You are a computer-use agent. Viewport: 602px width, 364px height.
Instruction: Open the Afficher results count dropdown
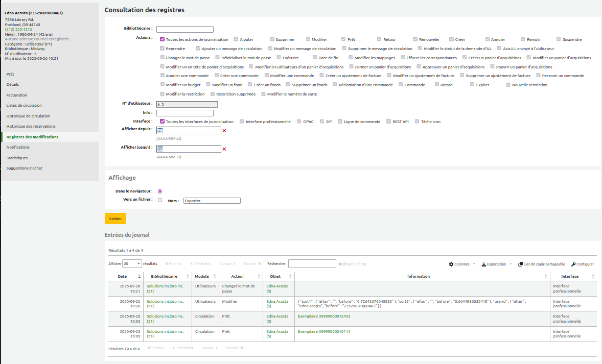coord(132,263)
